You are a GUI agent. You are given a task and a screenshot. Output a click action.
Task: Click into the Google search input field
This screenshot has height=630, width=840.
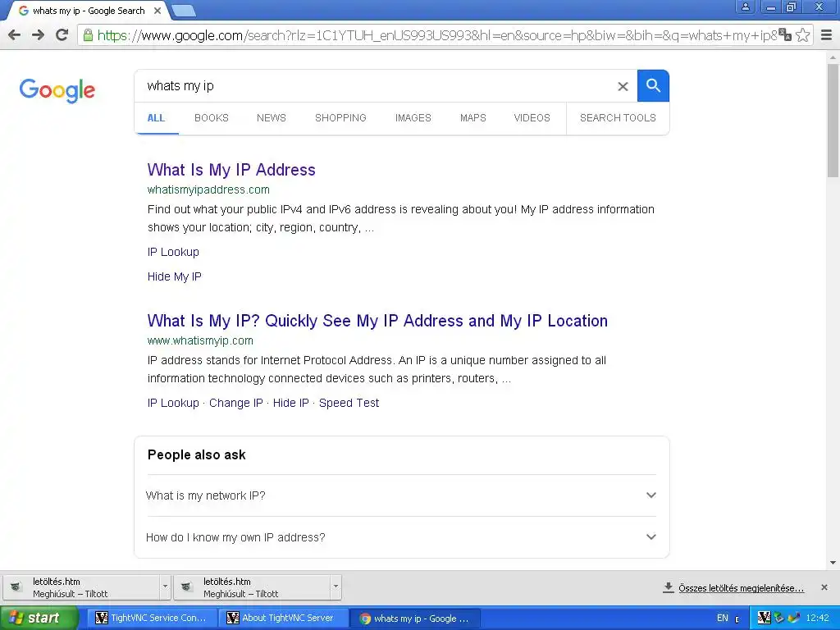(375, 85)
